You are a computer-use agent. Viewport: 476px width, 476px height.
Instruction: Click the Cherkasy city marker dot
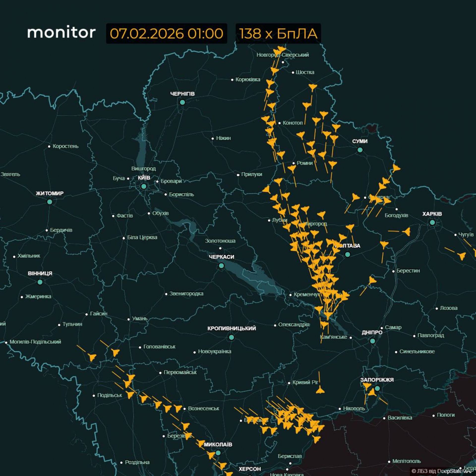221,266
